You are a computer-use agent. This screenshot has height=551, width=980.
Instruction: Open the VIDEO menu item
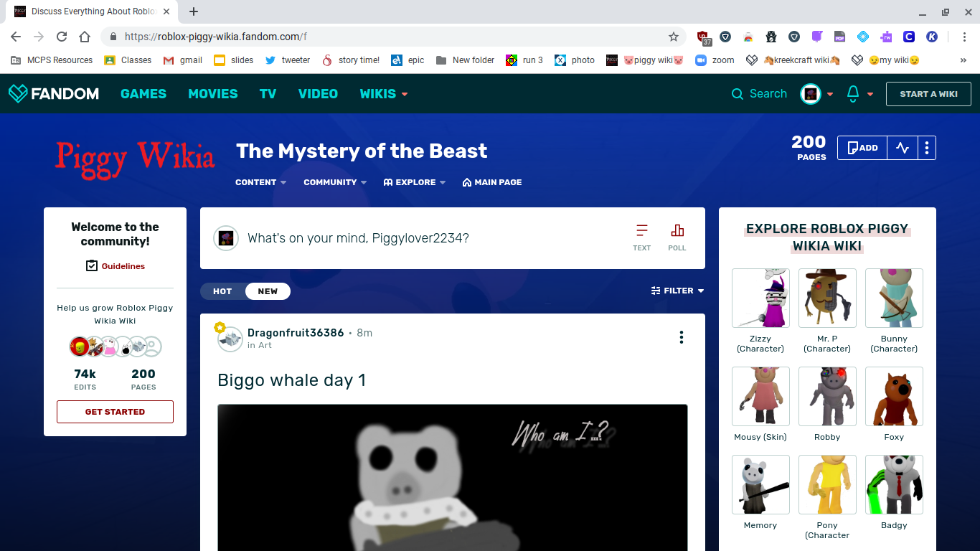(318, 94)
